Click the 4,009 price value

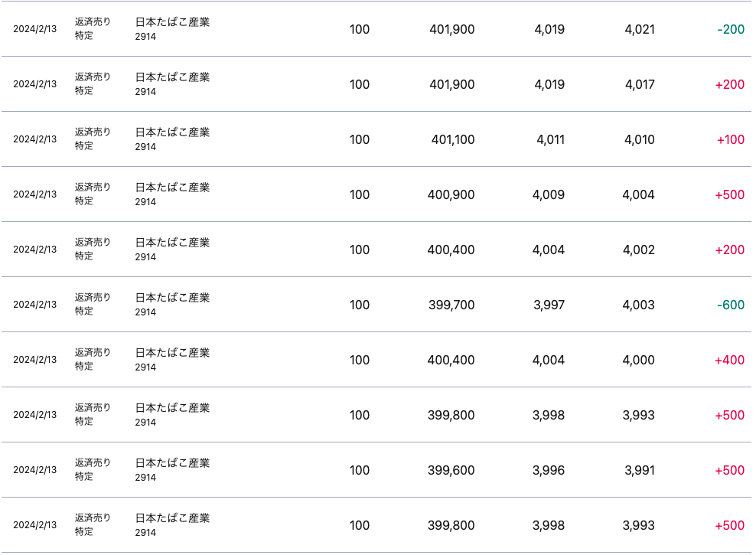[549, 195]
